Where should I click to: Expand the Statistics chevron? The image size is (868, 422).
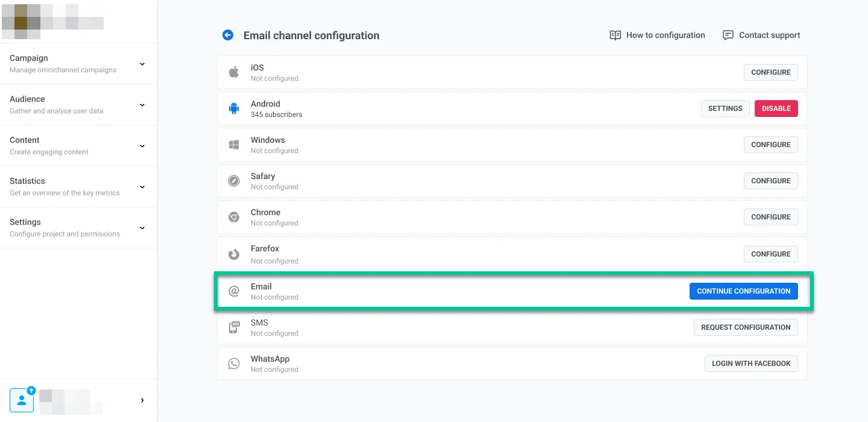(x=142, y=187)
